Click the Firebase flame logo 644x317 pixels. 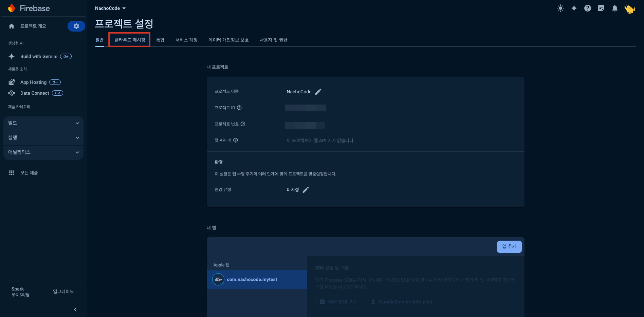(12, 8)
